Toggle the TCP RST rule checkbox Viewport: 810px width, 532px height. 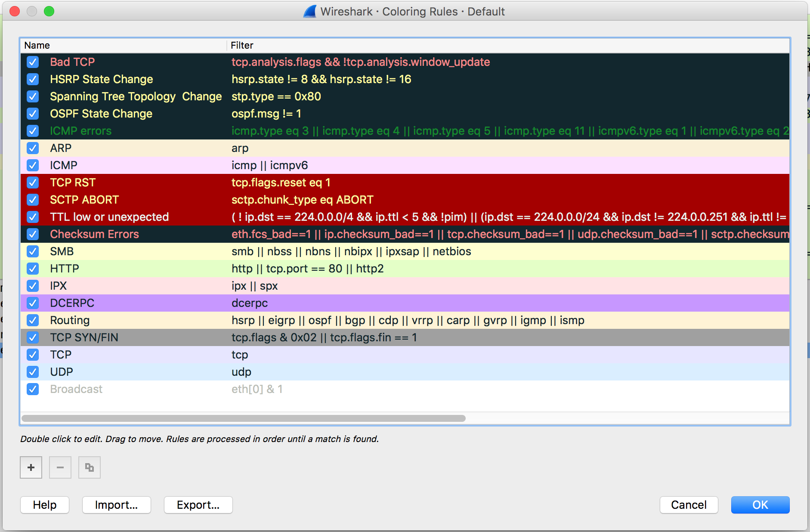[33, 182]
